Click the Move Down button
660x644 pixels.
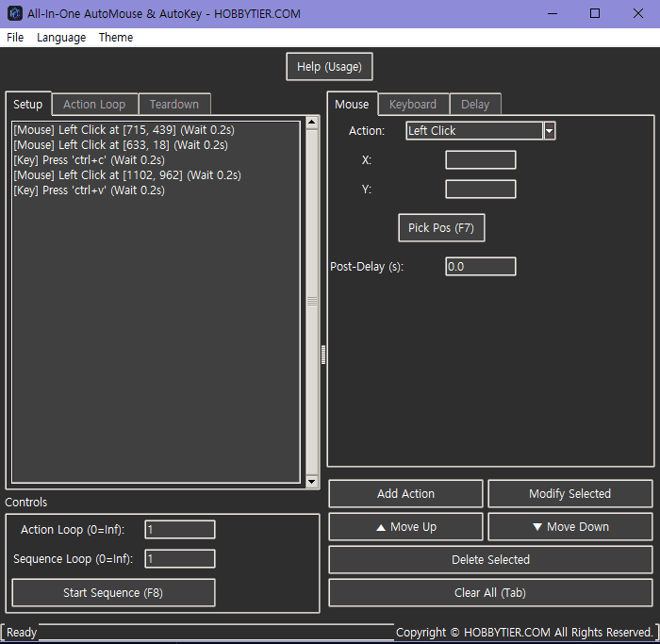[569, 526]
